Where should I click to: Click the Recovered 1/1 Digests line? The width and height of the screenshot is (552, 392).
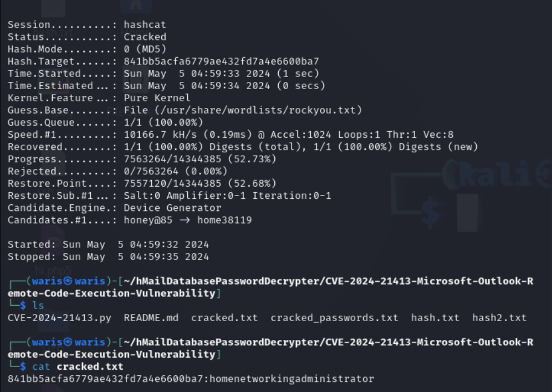click(x=243, y=147)
